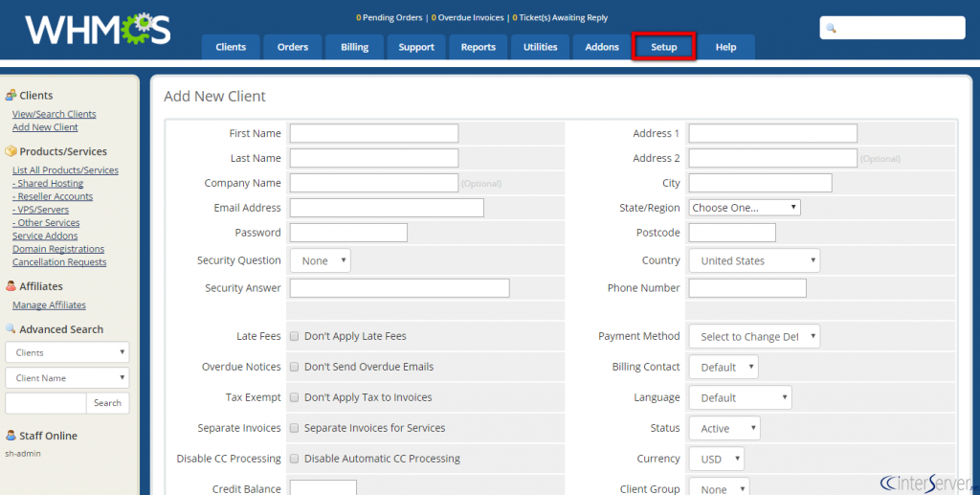Open the Utilities tab

(x=540, y=47)
